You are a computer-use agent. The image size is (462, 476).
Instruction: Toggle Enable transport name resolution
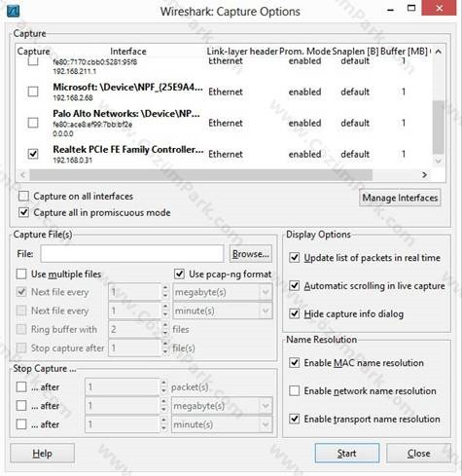[294, 419]
